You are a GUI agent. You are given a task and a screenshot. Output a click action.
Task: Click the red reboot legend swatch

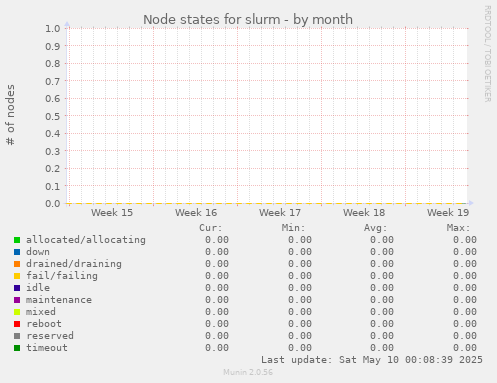[x=17, y=324]
